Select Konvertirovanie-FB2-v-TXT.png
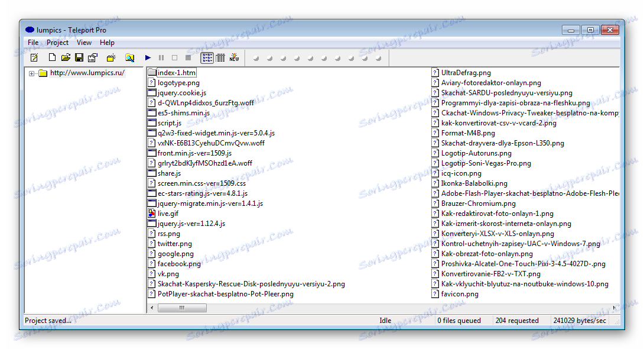Screen dimensions: 644x349 point(491,274)
